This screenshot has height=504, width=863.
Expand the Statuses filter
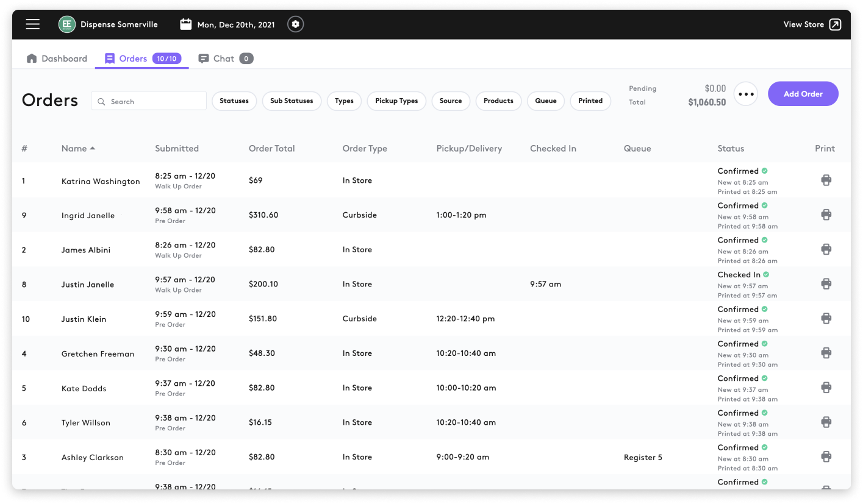(234, 101)
